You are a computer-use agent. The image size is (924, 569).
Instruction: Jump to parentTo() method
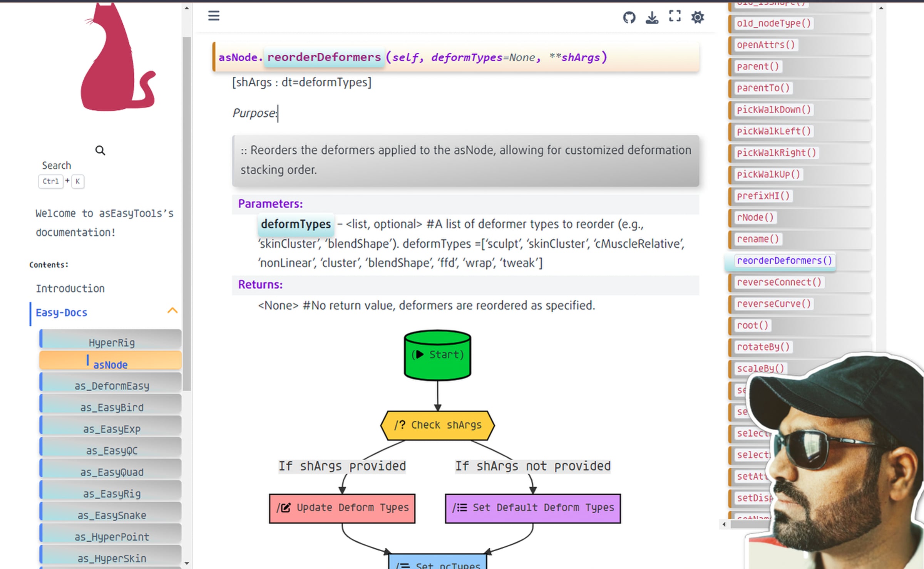point(763,88)
